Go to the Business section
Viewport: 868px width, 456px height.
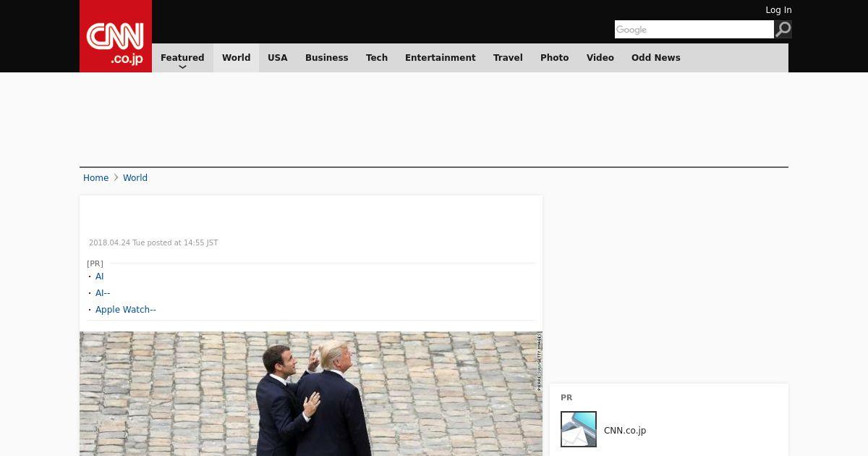pos(326,58)
